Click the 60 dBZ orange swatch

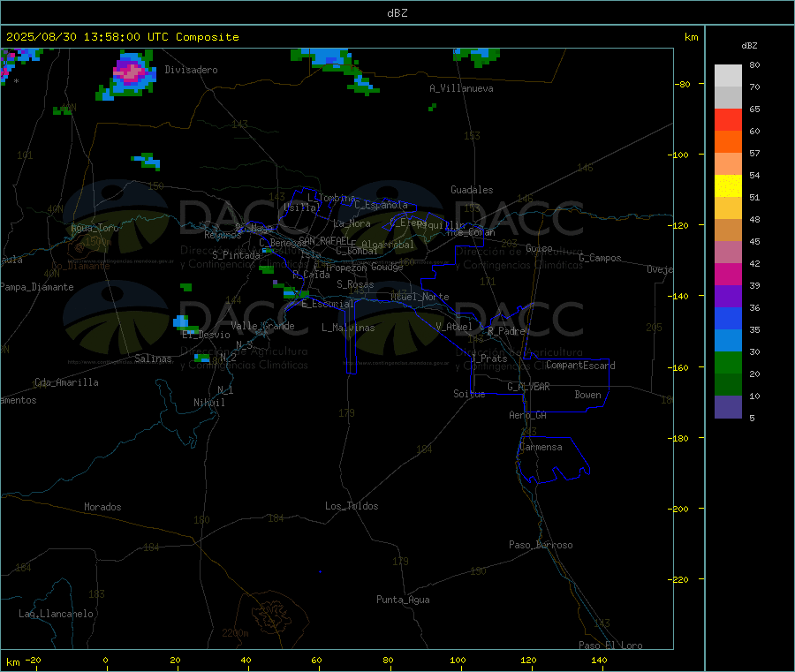[x=728, y=141]
